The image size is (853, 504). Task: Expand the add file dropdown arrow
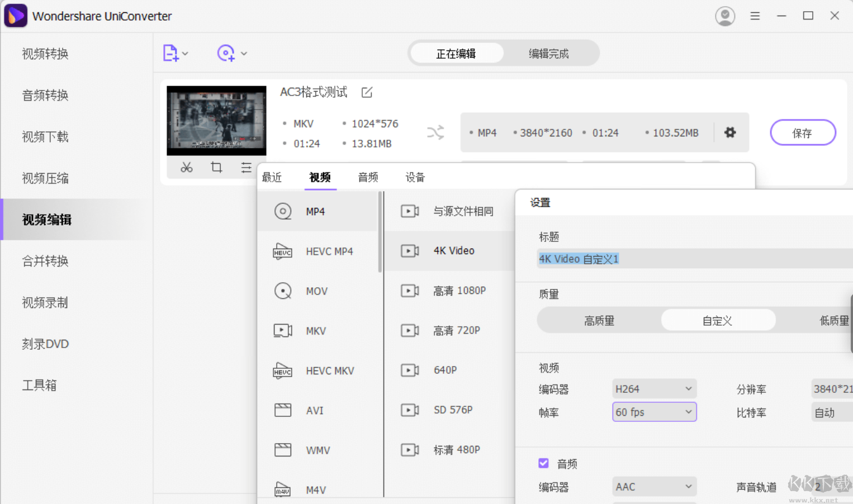(186, 54)
